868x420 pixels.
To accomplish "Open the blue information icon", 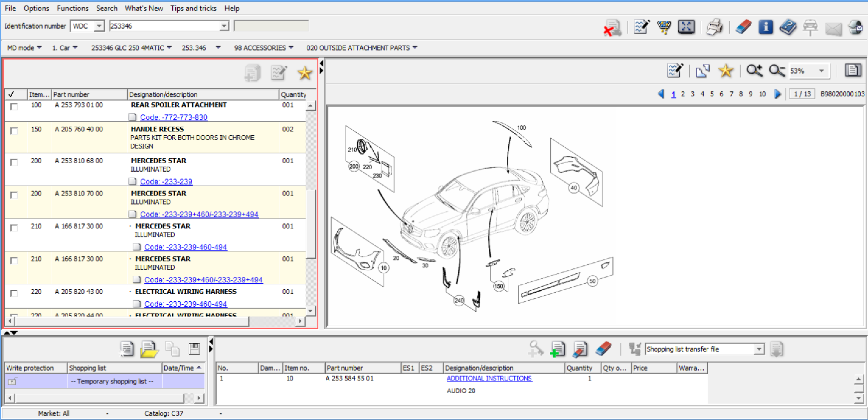I will [x=765, y=27].
